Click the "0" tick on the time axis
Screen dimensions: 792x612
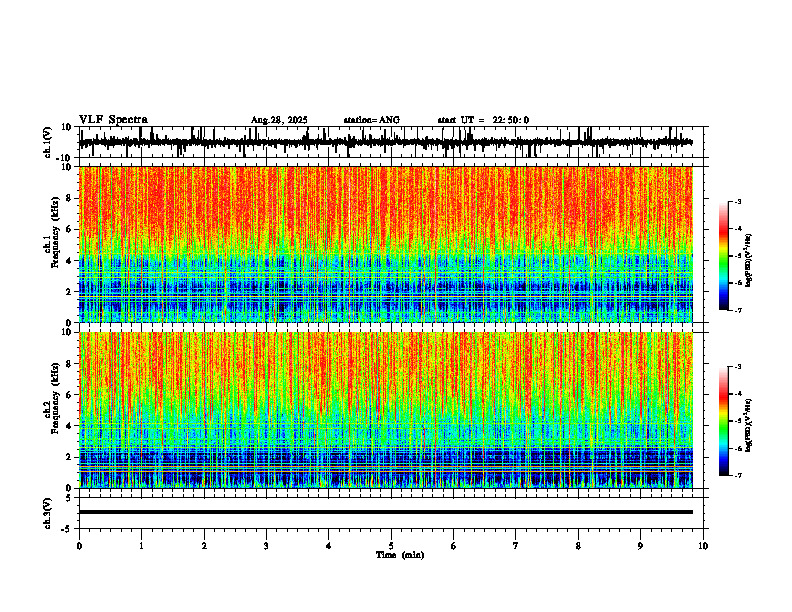tap(79, 546)
